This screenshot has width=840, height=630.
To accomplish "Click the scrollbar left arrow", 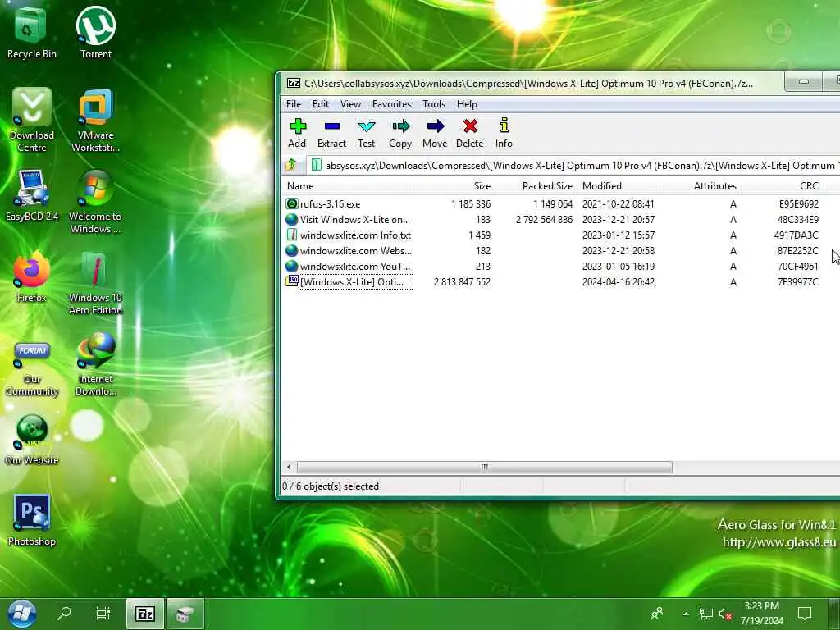I will click(289, 467).
